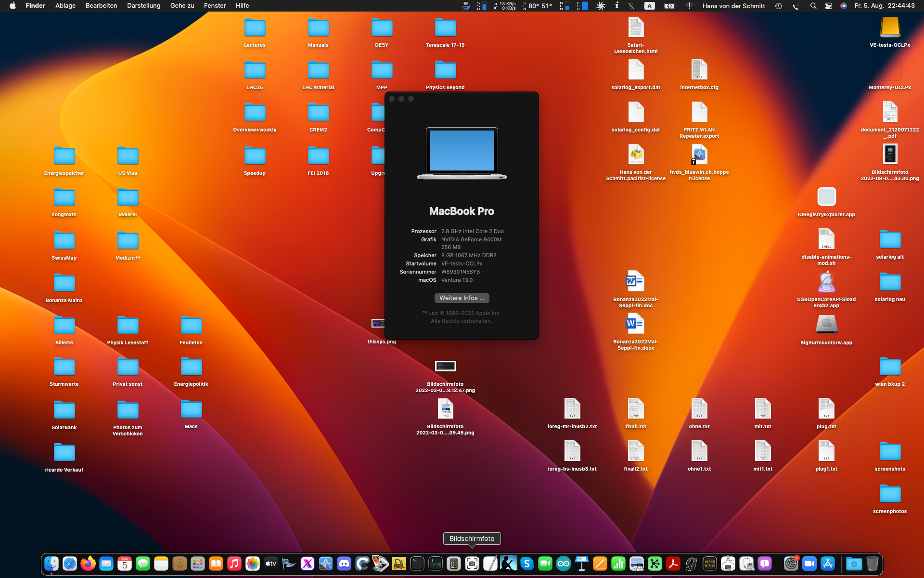Open Firefox from the dock
Viewport: 924px width, 578px height.
(x=88, y=564)
